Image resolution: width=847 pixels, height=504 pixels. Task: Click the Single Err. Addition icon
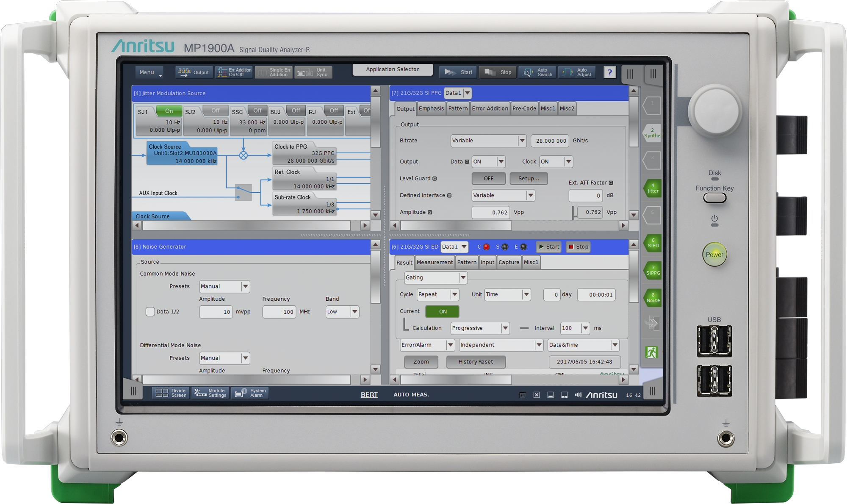274,72
